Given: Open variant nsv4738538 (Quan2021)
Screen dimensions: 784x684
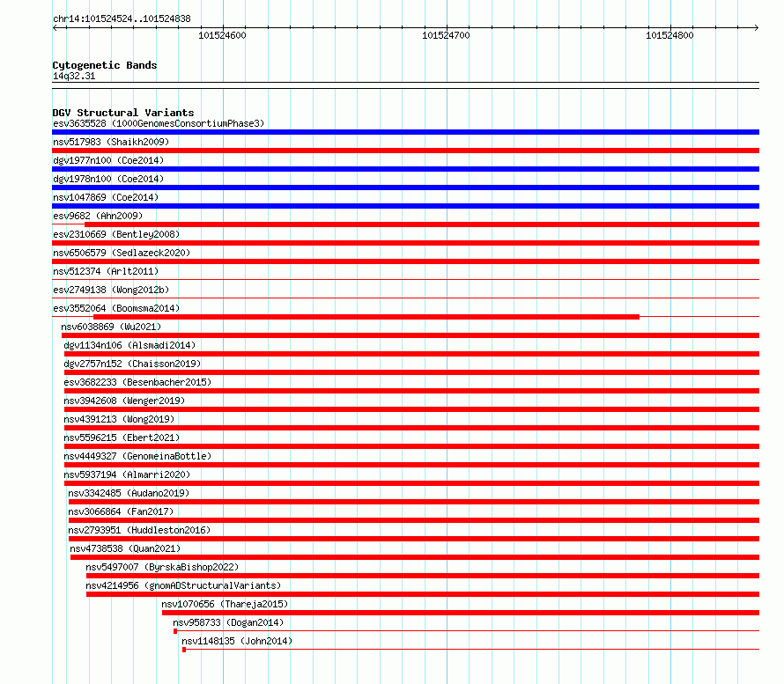Looking at the screenshot, I should [x=125, y=548].
